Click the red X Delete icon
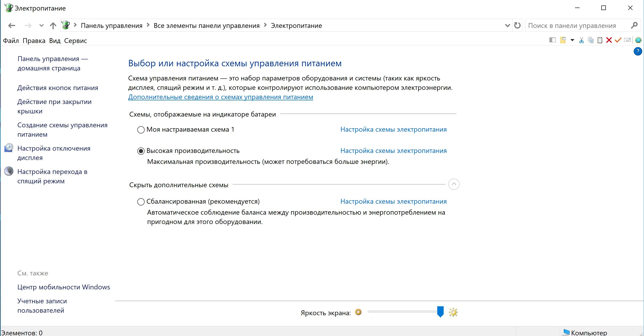Viewport: 644px width, 336px height. tap(609, 40)
